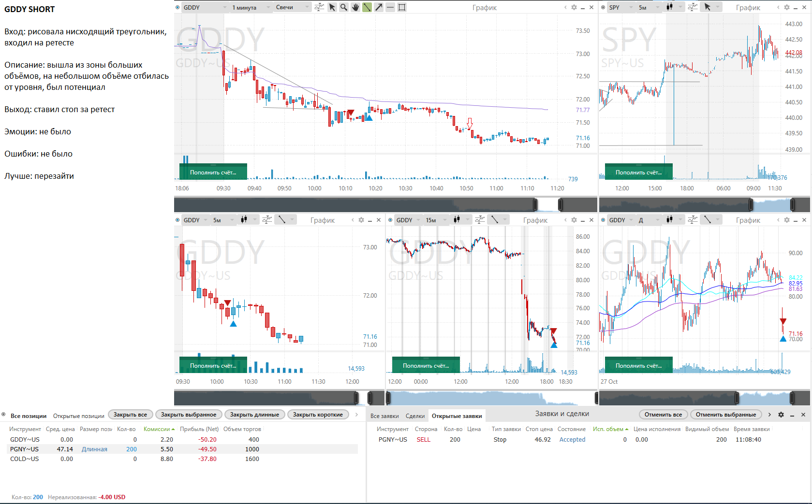Click the Закрыть все button

click(x=130, y=415)
